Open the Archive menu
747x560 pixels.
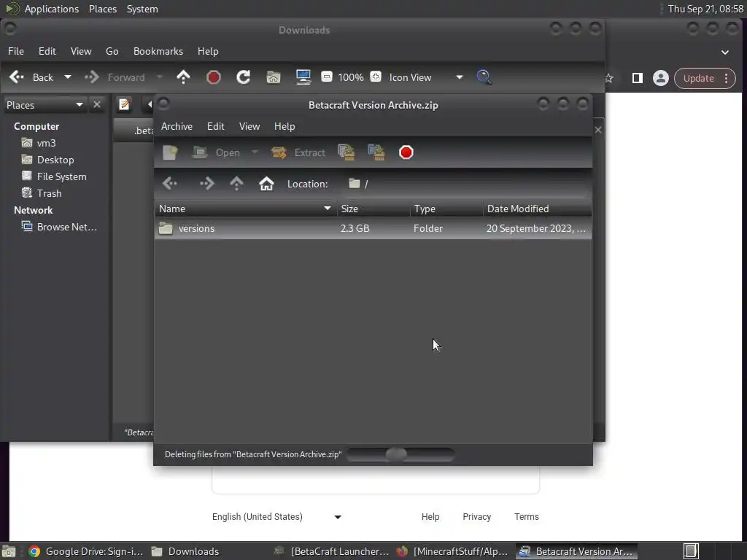[x=177, y=126]
